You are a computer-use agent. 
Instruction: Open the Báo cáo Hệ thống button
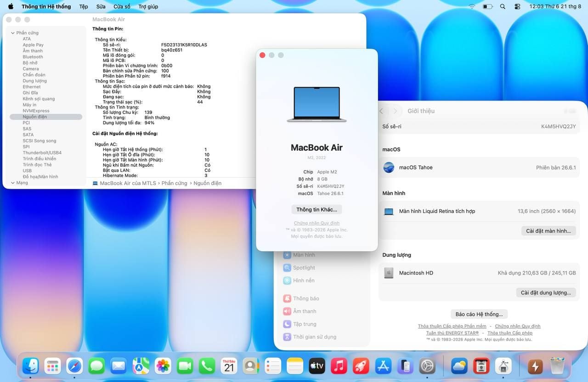click(479, 314)
